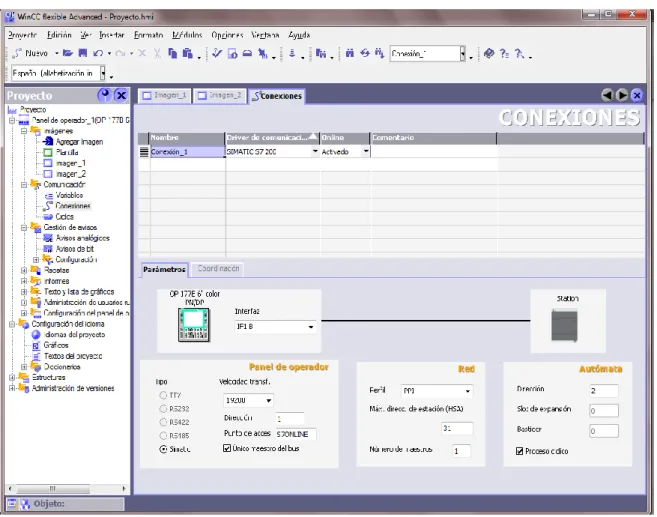Select the RS485 radio button
Viewport: 657px width, 517px height.
point(163,435)
